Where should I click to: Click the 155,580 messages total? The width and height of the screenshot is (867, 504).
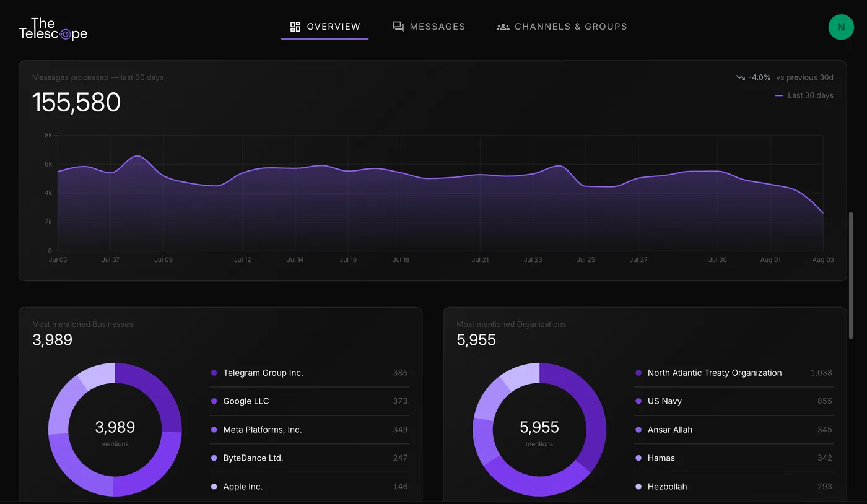point(76,102)
